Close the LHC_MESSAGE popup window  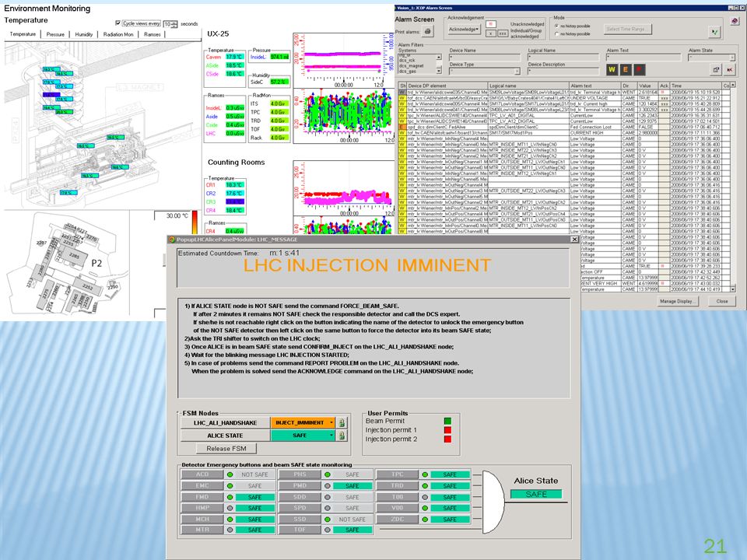click(574, 239)
